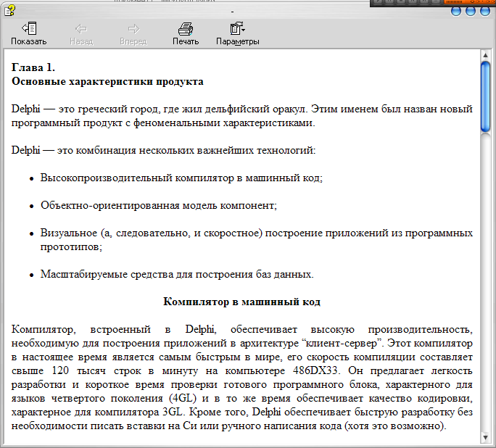Click the text "(хотя это возможно)"
The image size is (496, 448).
click(x=395, y=426)
